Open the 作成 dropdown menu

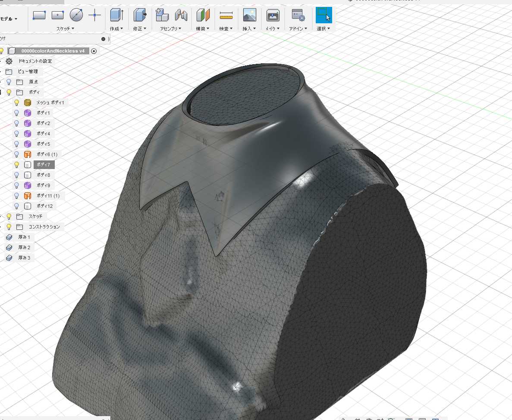coord(116,29)
